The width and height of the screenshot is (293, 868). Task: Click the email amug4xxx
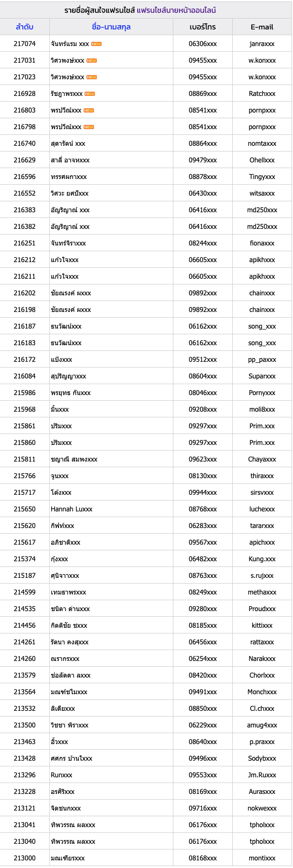[x=262, y=725]
